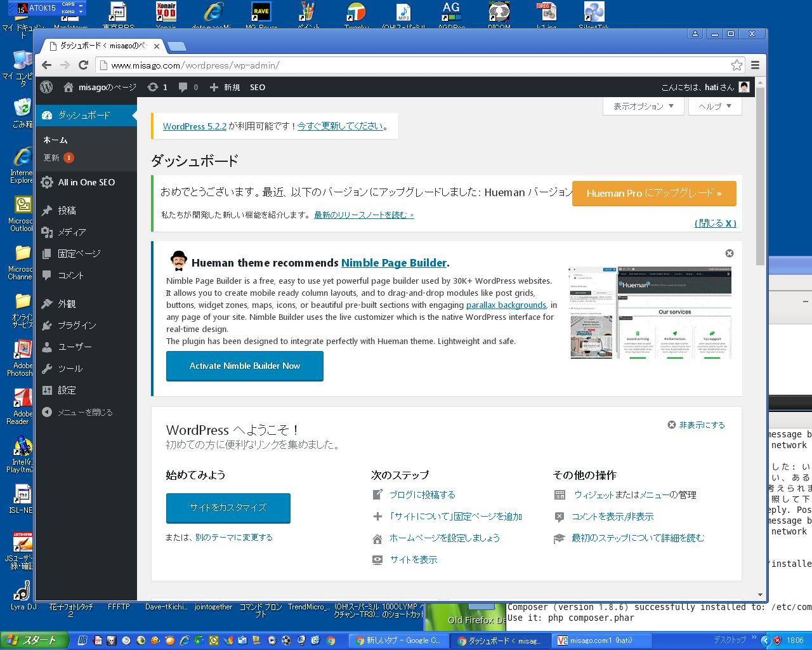Open the Microsoft Outlook desktop shortcut

tap(22, 213)
